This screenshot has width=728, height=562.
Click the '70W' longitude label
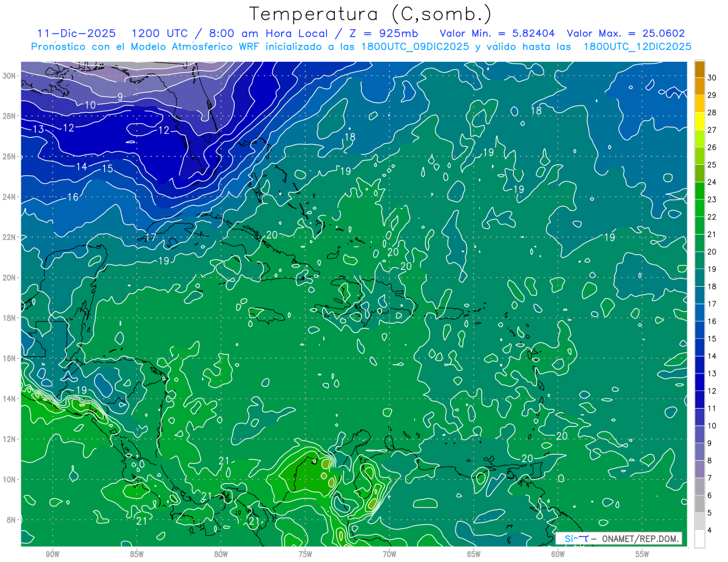389,554
